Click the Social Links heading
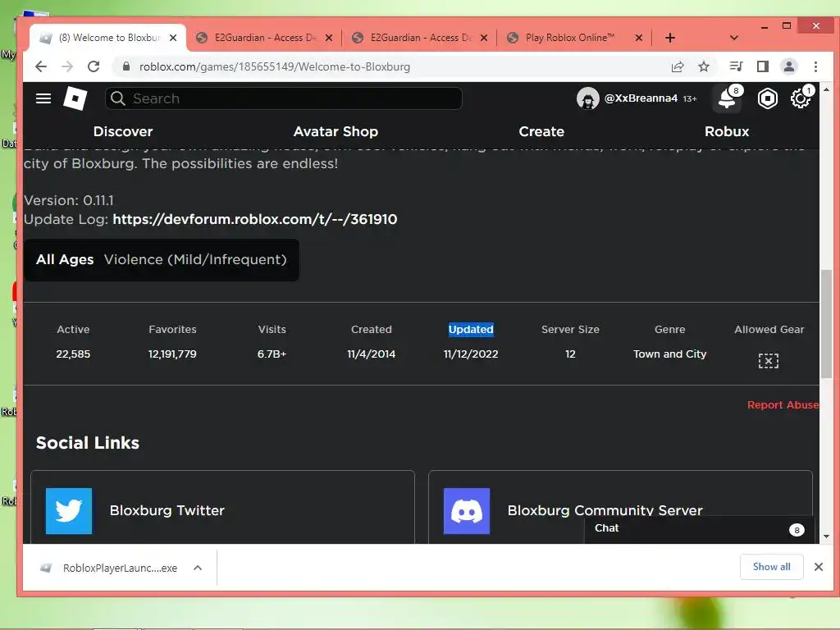This screenshot has width=840, height=630. click(x=87, y=443)
